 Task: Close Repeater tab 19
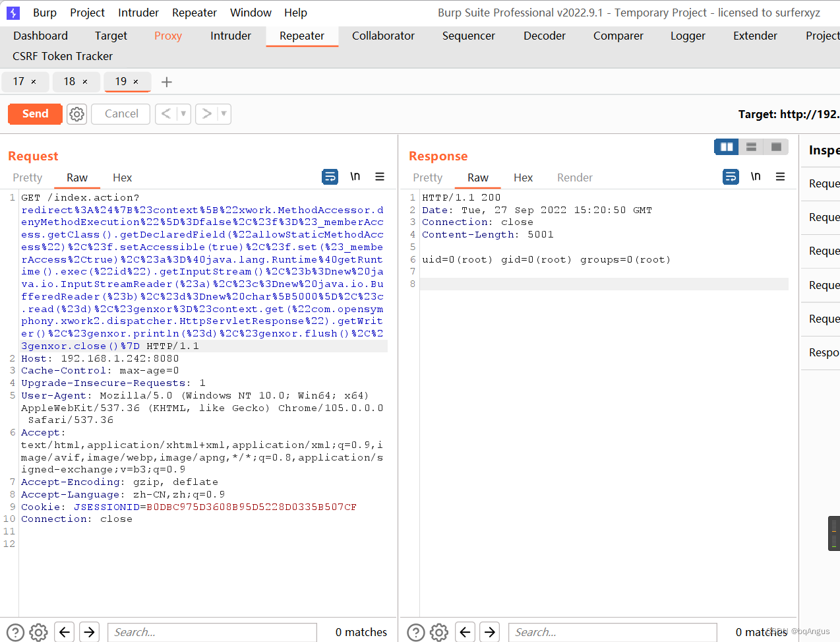(136, 82)
